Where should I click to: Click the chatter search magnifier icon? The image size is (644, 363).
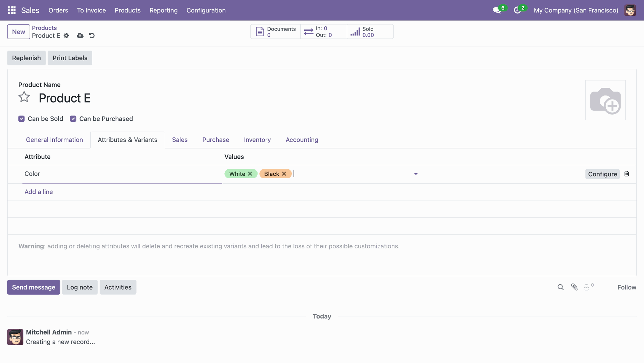560,287
